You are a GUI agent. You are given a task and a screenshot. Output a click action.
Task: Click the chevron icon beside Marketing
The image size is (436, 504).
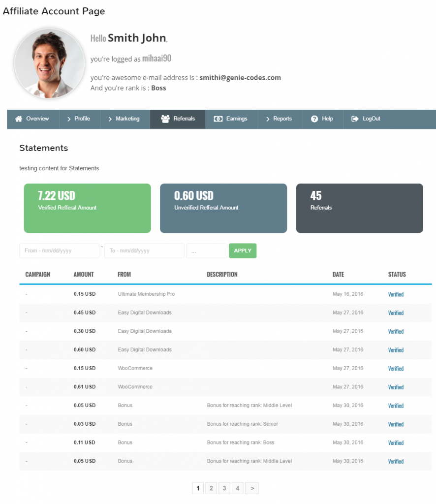[x=110, y=119]
